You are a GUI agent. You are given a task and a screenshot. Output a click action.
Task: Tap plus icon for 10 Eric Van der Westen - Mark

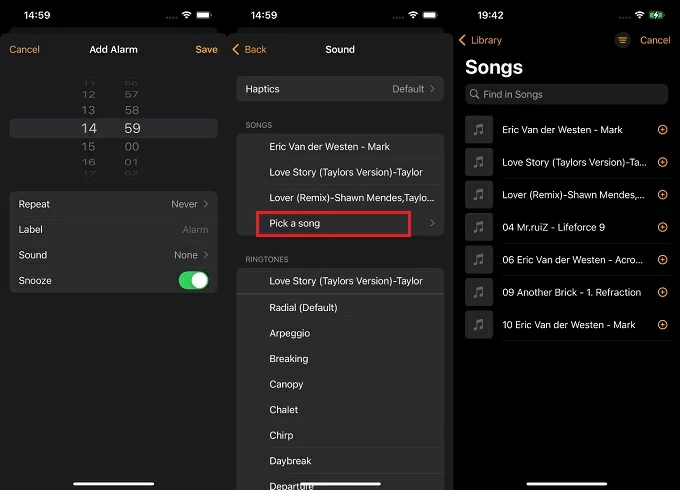tap(662, 325)
